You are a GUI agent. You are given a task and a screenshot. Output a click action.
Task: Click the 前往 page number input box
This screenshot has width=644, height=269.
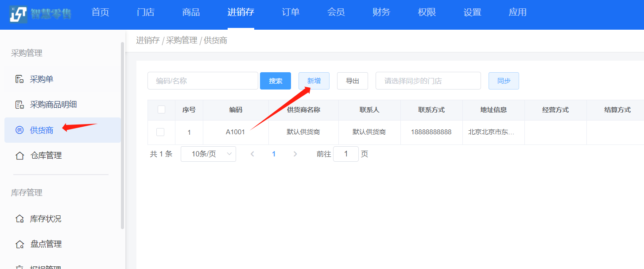click(346, 154)
